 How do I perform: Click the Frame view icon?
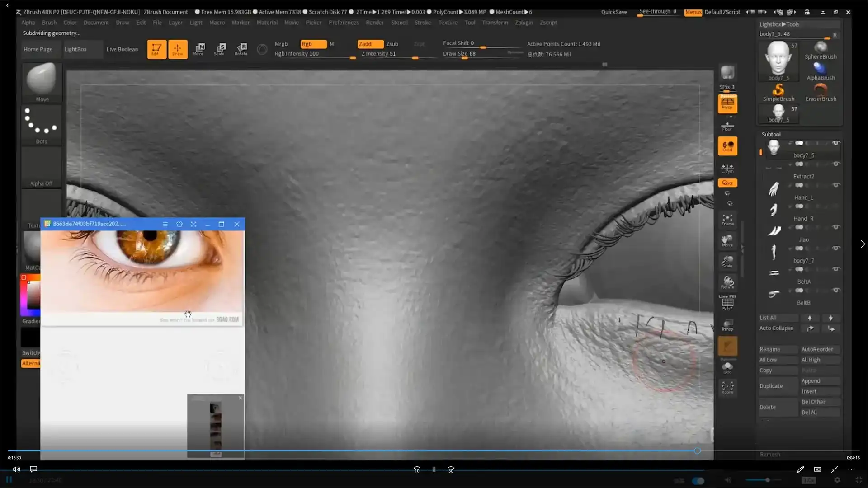[727, 220]
